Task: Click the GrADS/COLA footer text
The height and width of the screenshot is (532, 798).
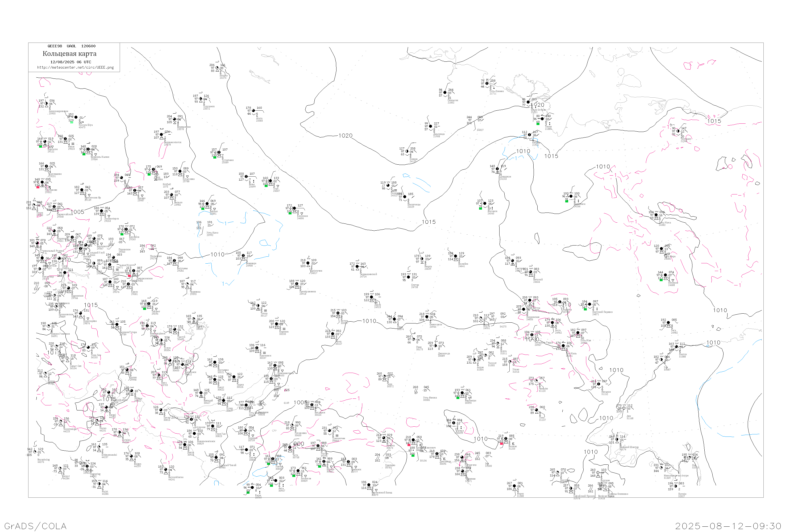Action: (35, 526)
